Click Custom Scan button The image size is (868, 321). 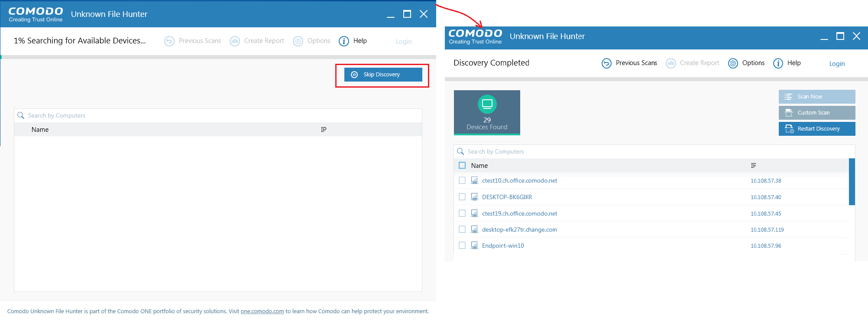pyautogui.click(x=817, y=113)
